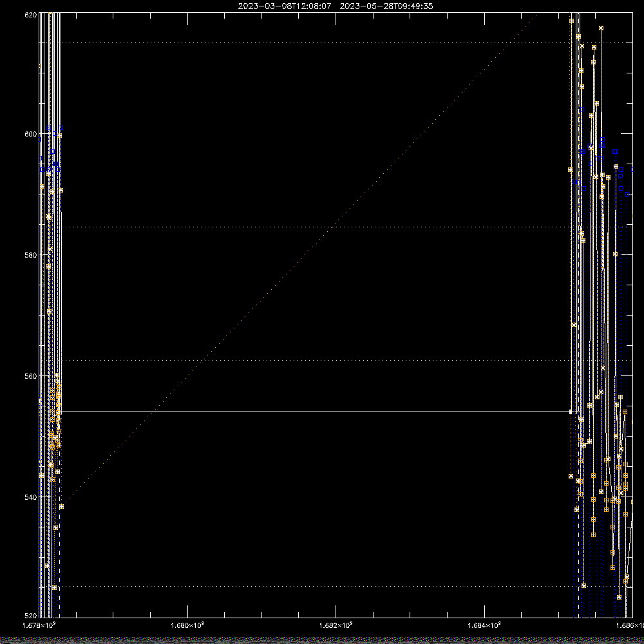The width and height of the screenshot is (644, 644).
Task: Select the y-axis label 520
Action: click(x=31, y=616)
